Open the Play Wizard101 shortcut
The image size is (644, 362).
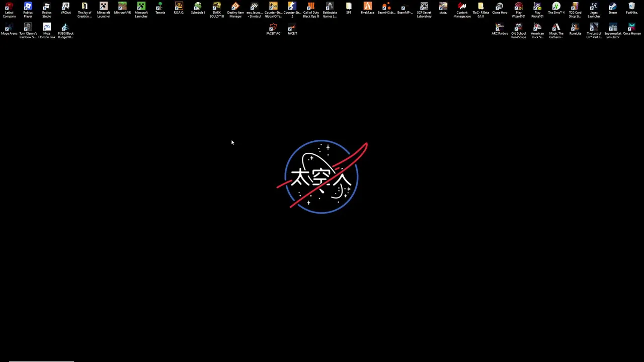tap(518, 10)
